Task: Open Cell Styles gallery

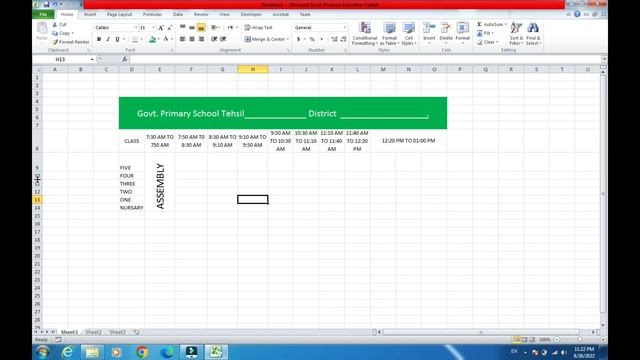Action: (x=409, y=33)
